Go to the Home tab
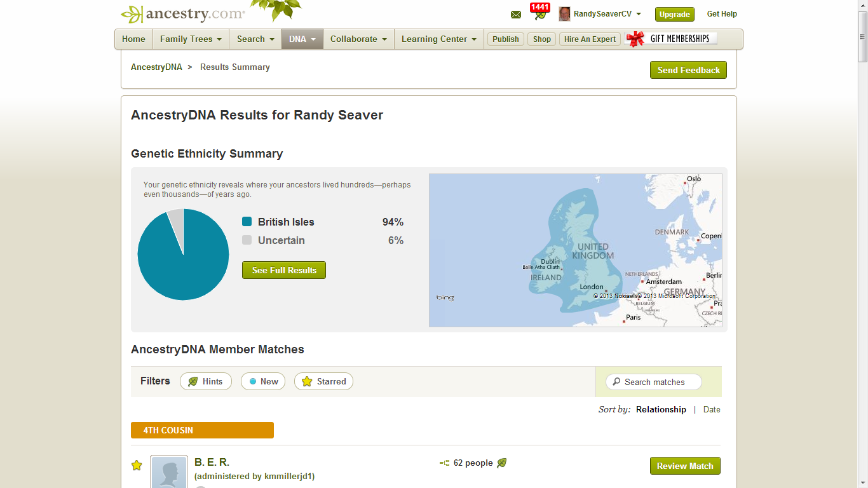868x488 pixels. (x=133, y=39)
